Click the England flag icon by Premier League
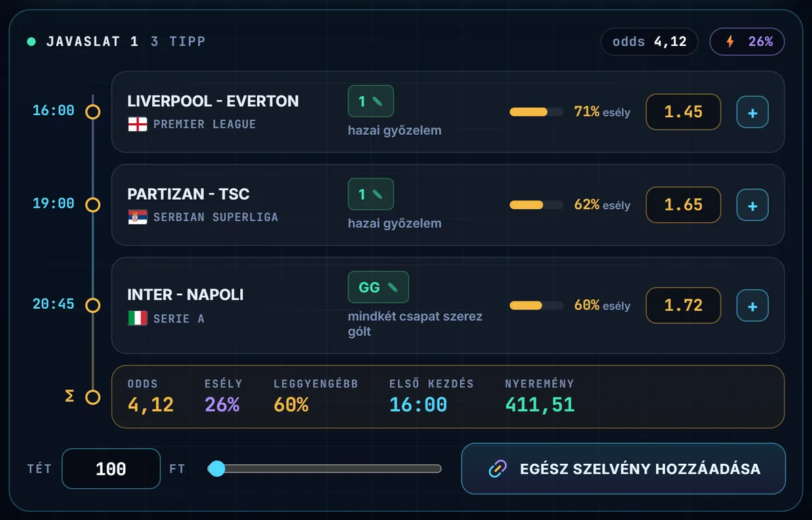 point(137,125)
